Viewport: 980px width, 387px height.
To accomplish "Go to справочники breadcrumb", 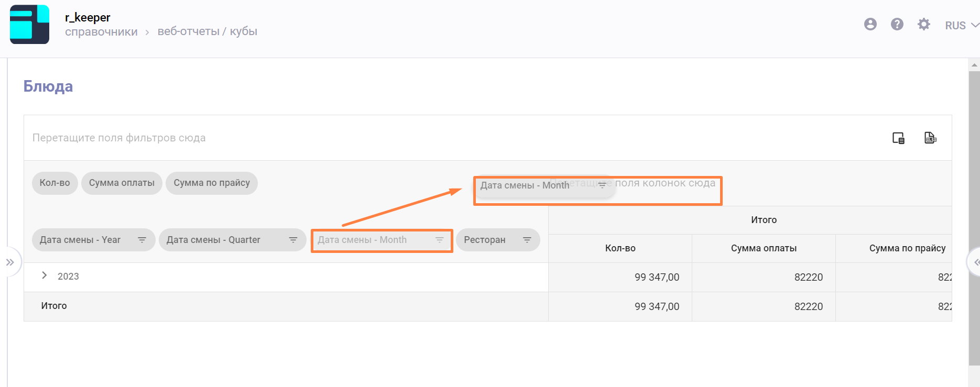I will (101, 32).
